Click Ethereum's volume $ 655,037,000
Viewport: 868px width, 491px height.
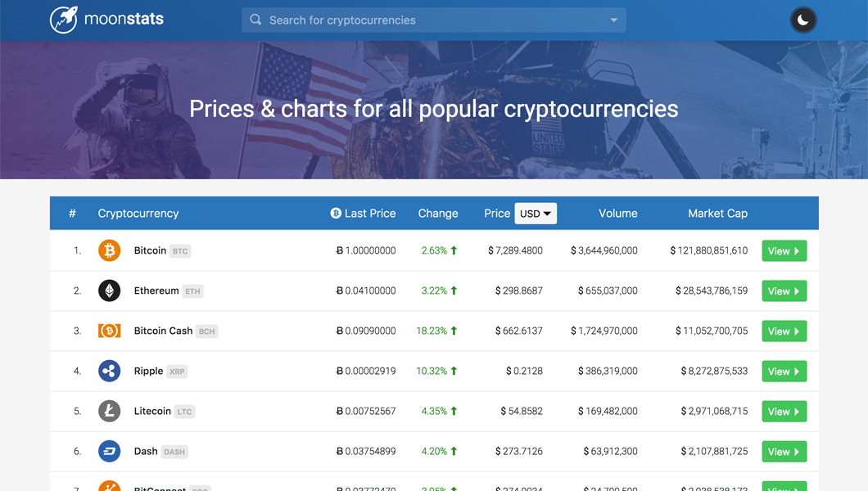coord(608,291)
